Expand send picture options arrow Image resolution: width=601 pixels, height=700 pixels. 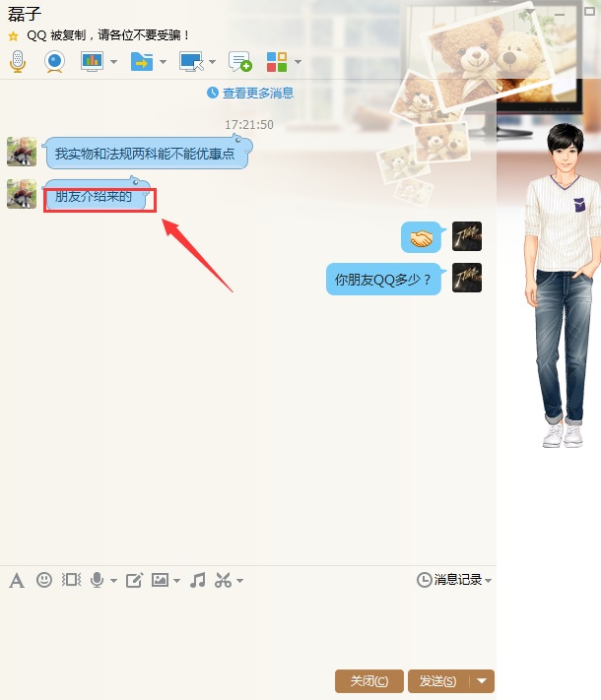177,581
